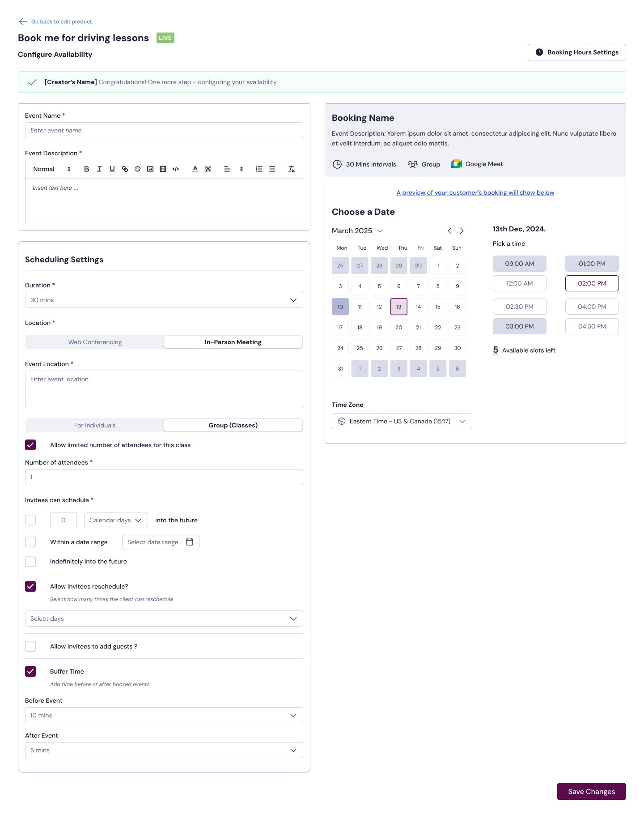
Task: Click the Save Changes button
Action: (x=591, y=791)
